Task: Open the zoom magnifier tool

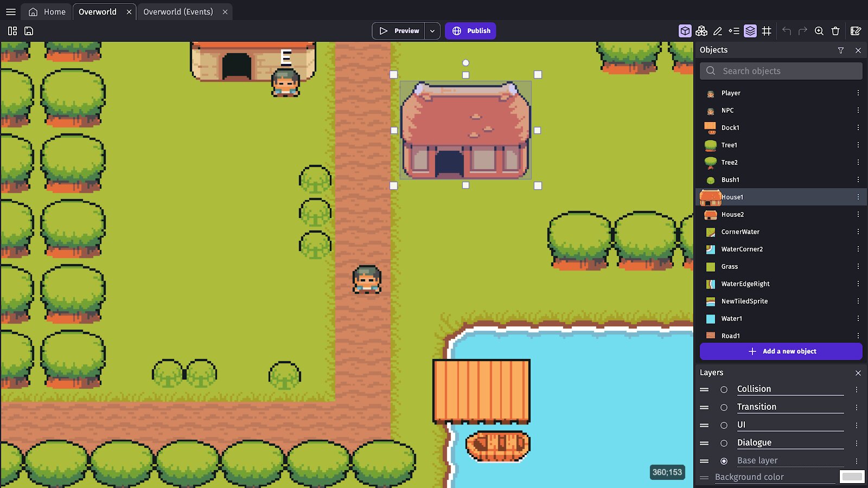Action: coord(819,31)
